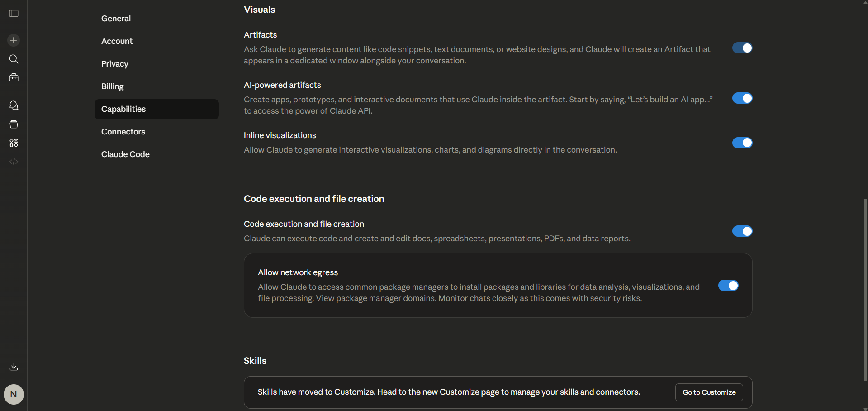
Task: Follow the security risks link
Action: 615,298
